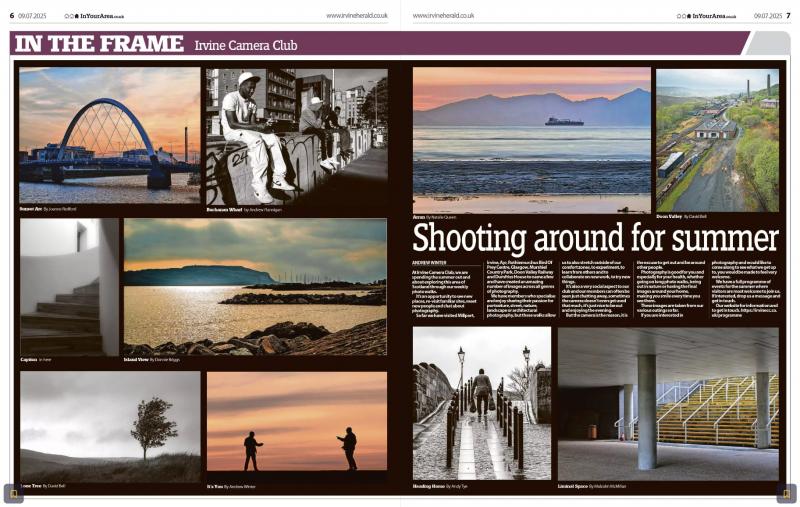Click the bookmark icon on the left page
This screenshot has height=507, width=800.
coord(13,493)
